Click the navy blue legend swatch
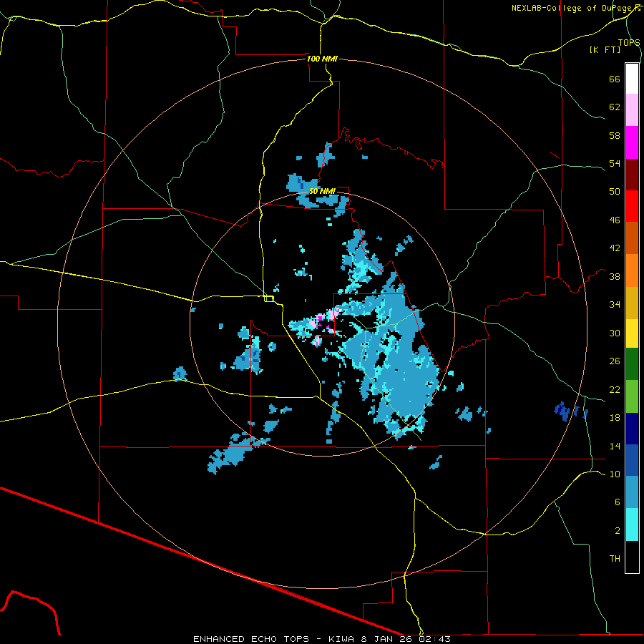The width and height of the screenshot is (644, 644). pyautogui.click(x=632, y=429)
